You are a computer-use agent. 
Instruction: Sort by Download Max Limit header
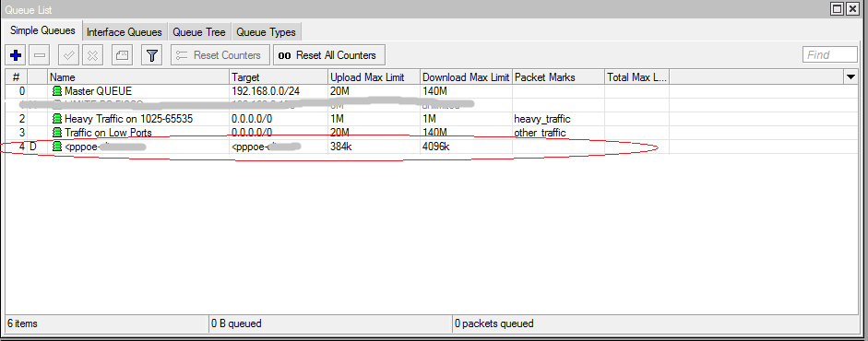(x=466, y=77)
